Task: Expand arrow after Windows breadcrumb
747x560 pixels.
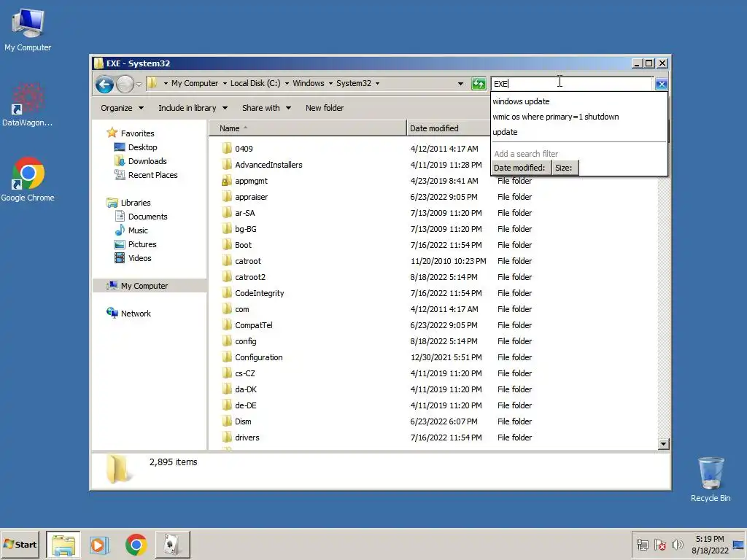Action: pyautogui.click(x=330, y=83)
